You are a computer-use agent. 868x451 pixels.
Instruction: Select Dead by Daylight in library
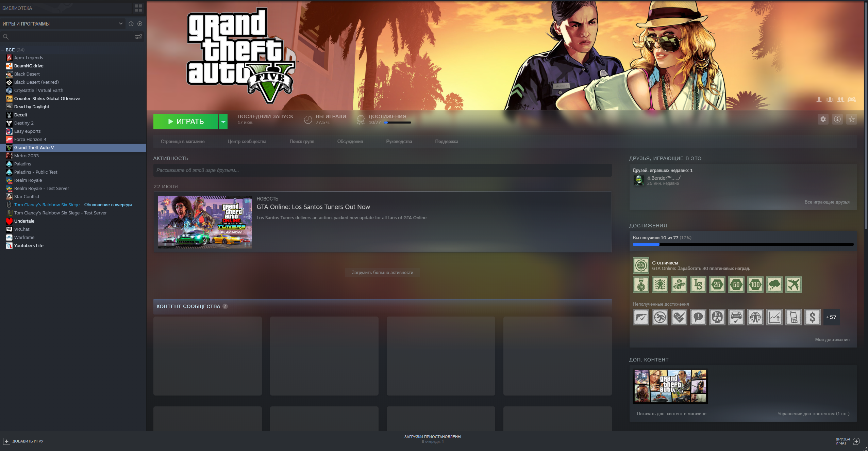tap(73, 107)
